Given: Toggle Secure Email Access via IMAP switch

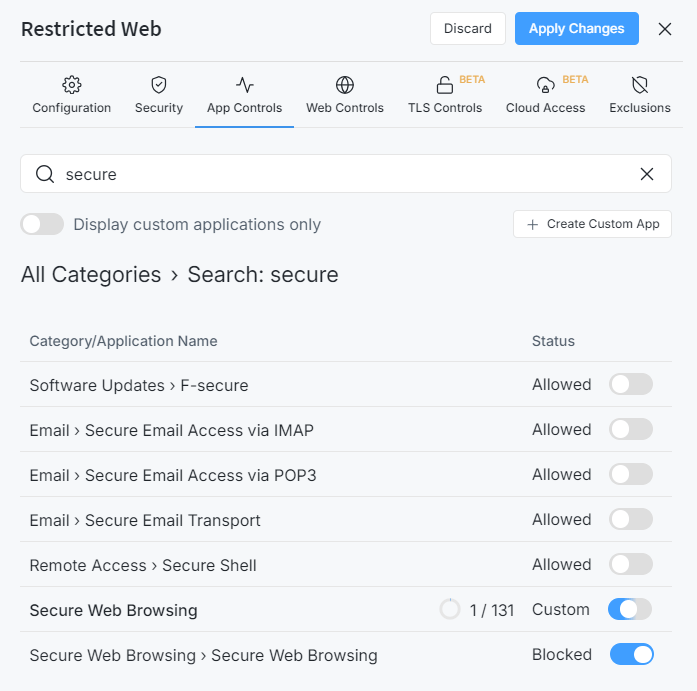Looking at the screenshot, I should (631, 429).
